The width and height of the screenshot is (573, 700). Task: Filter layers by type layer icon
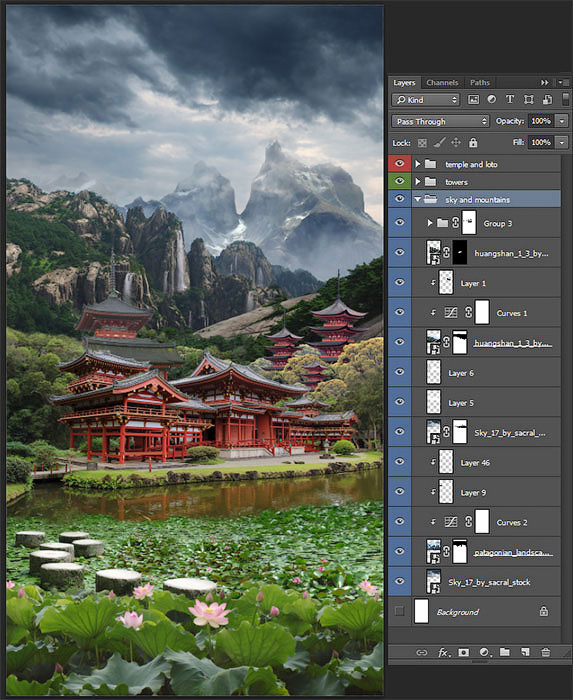point(510,100)
